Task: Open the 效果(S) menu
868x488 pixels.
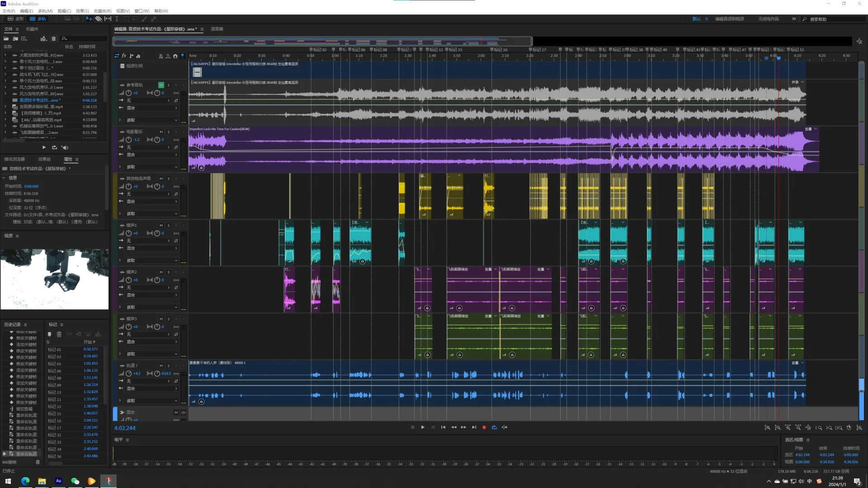Action: pos(82,11)
